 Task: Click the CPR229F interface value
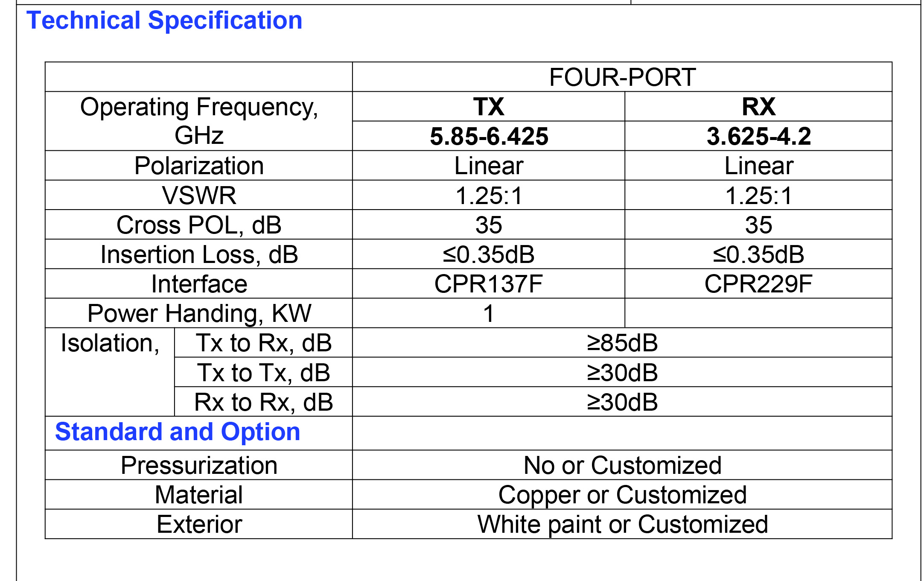coord(758,284)
